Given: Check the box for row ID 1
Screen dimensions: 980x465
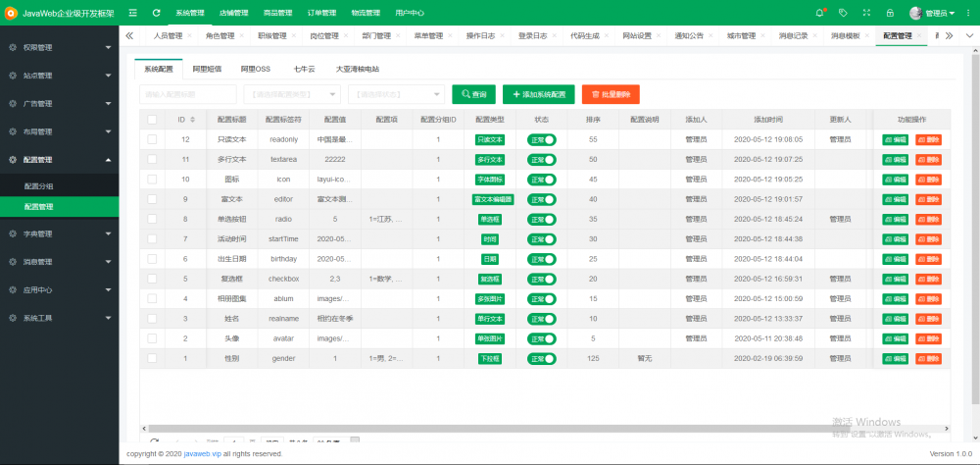Looking at the screenshot, I should tap(153, 359).
